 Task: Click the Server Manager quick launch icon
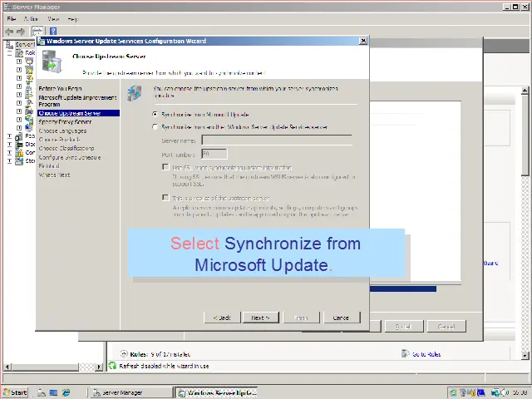coord(42,392)
